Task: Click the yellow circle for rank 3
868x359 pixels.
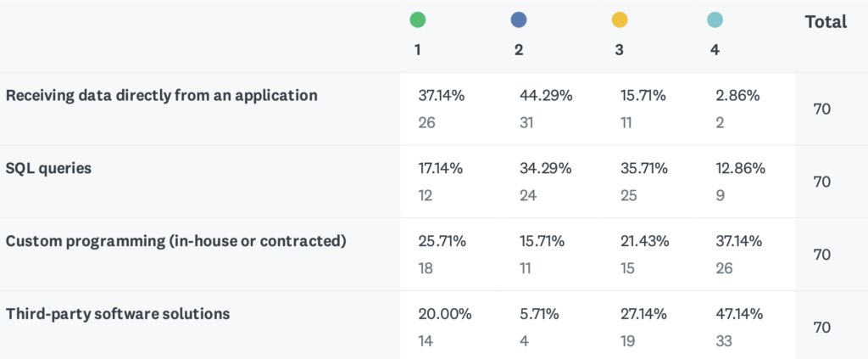Action: (x=620, y=20)
